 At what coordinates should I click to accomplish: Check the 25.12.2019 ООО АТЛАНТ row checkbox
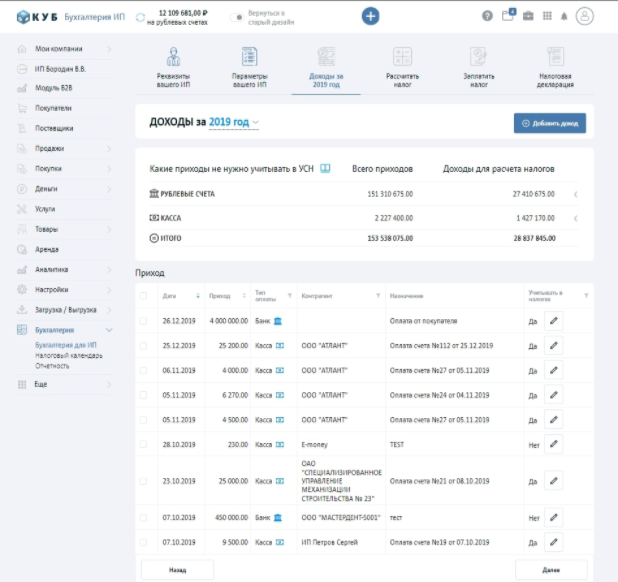tap(143, 345)
